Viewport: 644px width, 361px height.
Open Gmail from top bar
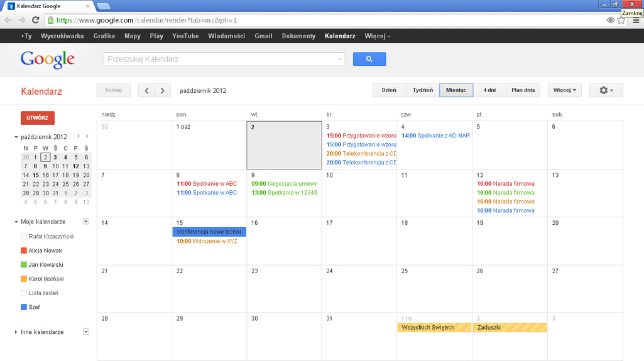point(263,36)
